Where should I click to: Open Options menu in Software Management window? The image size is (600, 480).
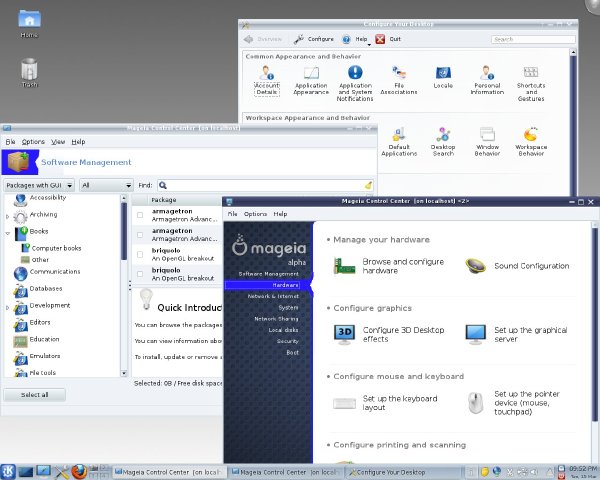[x=33, y=142]
